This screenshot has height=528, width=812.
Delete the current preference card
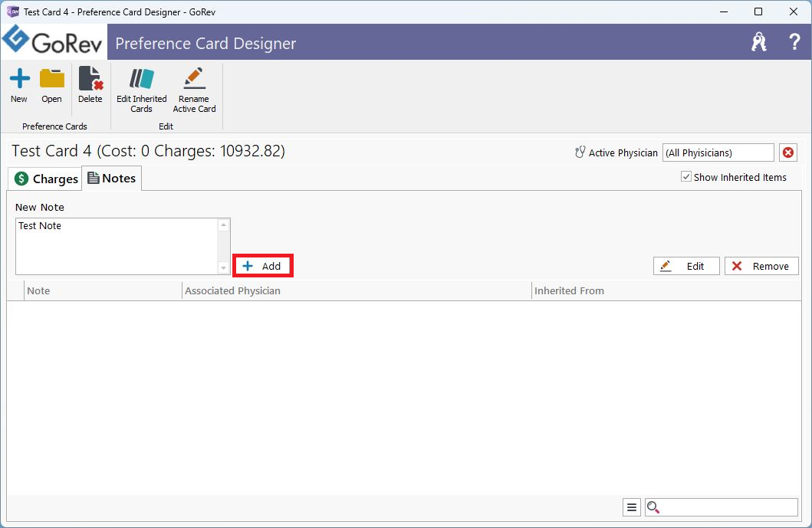[90, 85]
